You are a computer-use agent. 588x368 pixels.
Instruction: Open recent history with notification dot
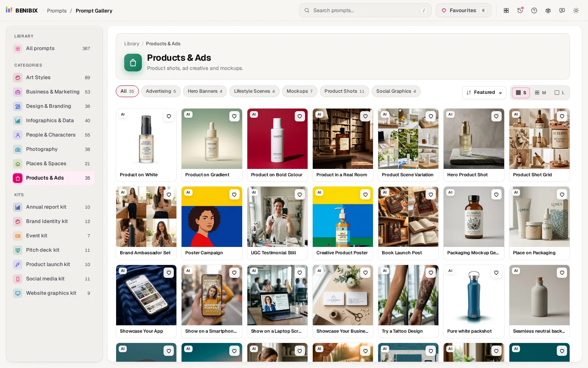tap(520, 10)
